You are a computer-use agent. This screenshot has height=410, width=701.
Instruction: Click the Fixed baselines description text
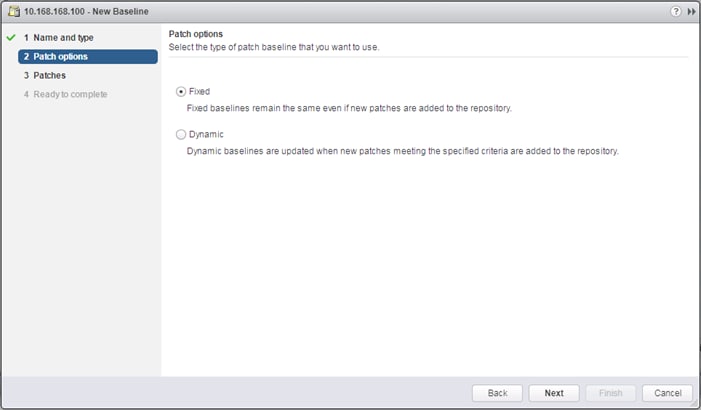tap(349, 108)
